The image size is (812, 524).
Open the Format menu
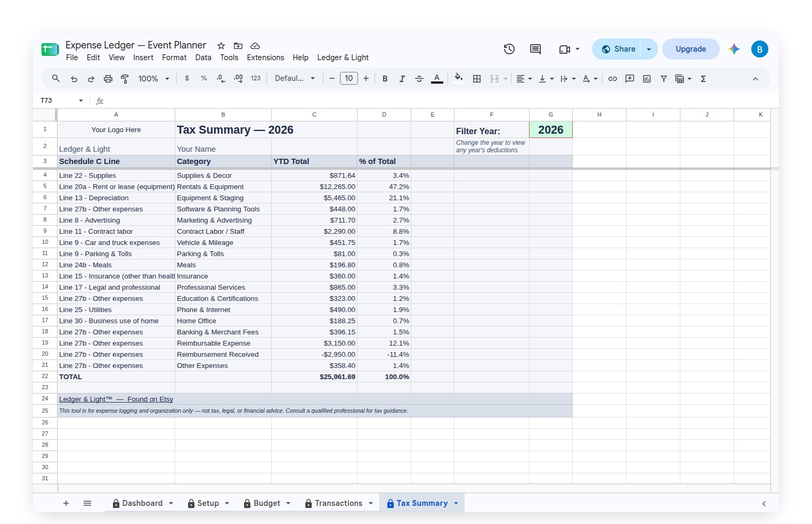click(x=174, y=58)
